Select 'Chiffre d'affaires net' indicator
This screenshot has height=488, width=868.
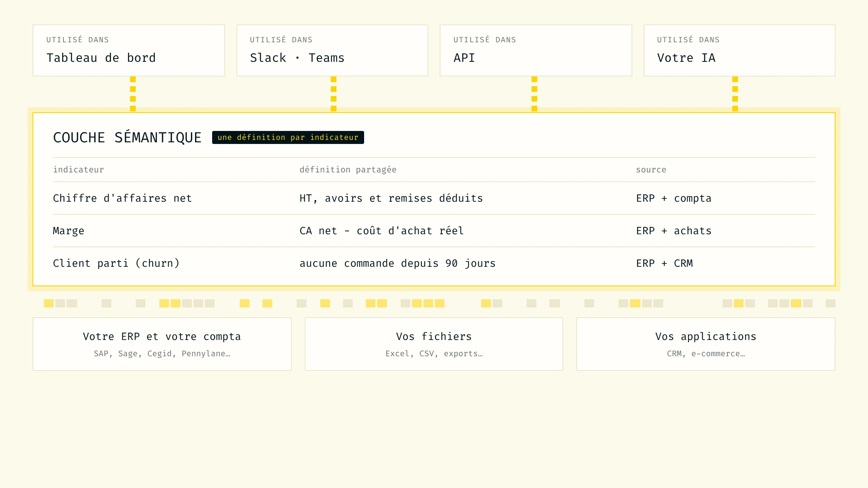pyautogui.click(x=122, y=198)
